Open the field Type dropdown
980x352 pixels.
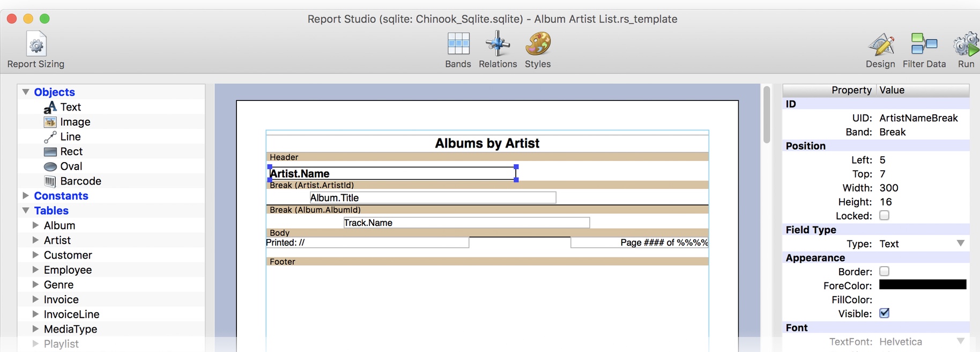pyautogui.click(x=960, y=244)
